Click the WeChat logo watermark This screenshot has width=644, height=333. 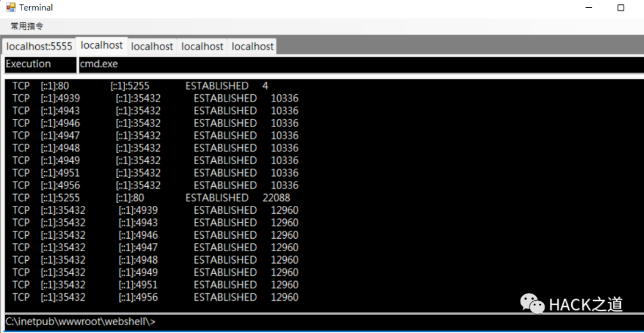click(532, 304)
